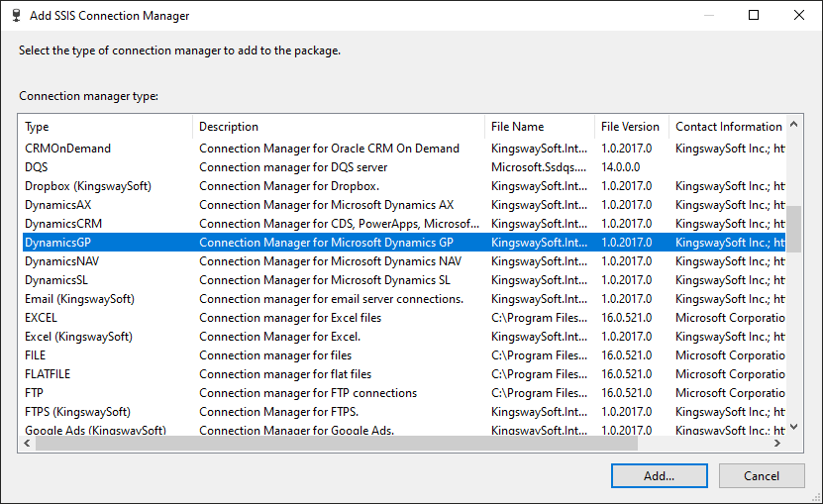Viewport: 823px width, 504px height.
Task: Click description 'Connection Manager for Microsoft Dynamics SL'
Action: (325, 280)
